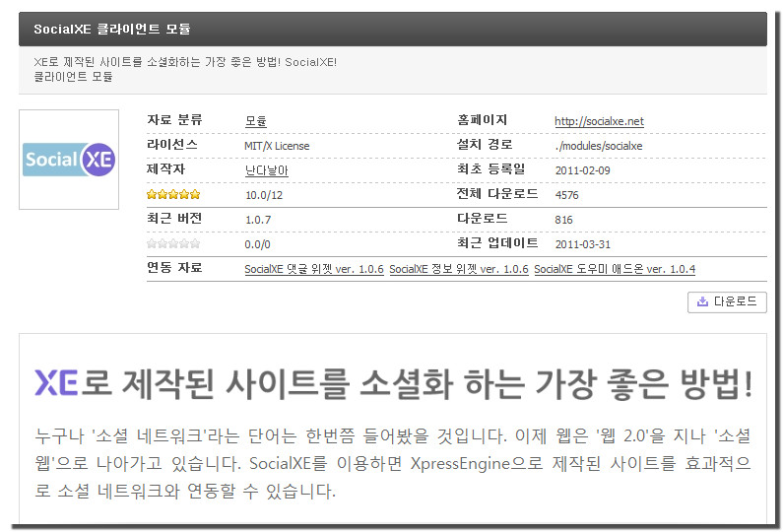The width and height of the screenshot is (783, 532).
Task: Click the gold five-star rating icons
Action: (x=173, y=194)
